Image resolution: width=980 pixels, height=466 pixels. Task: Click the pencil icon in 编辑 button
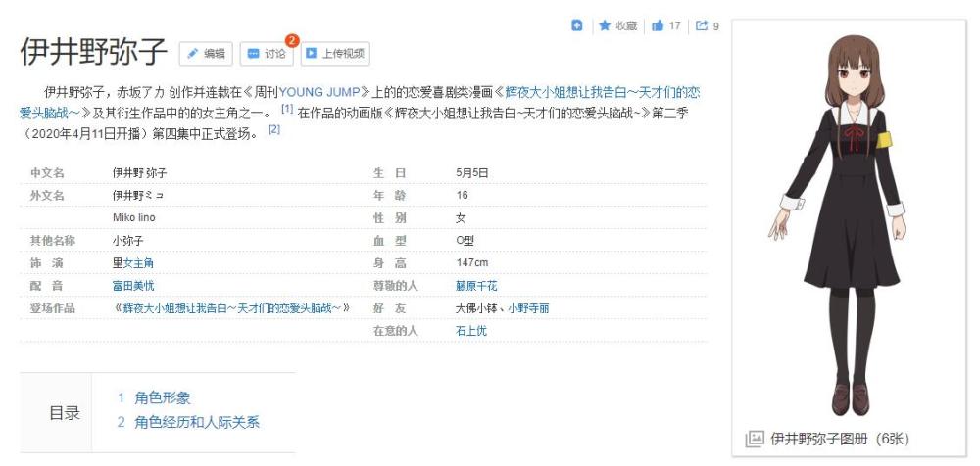tap(193, 54)
